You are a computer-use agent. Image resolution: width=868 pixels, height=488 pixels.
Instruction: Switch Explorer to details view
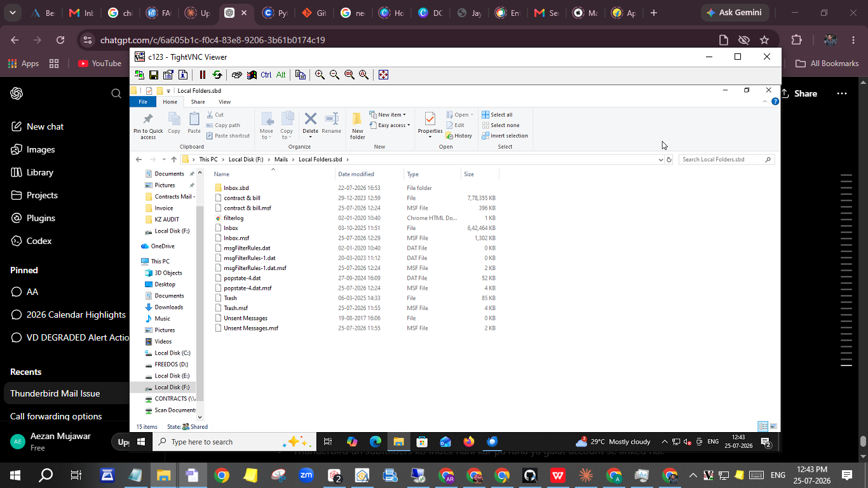coord(763,426)
